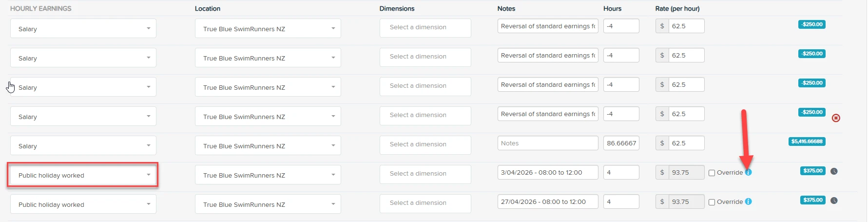Image resolution: width=868 pixels, height=222 pixels.
Task: Click the empty Notes field on 86.66667 row
Action: click(548, 143)
